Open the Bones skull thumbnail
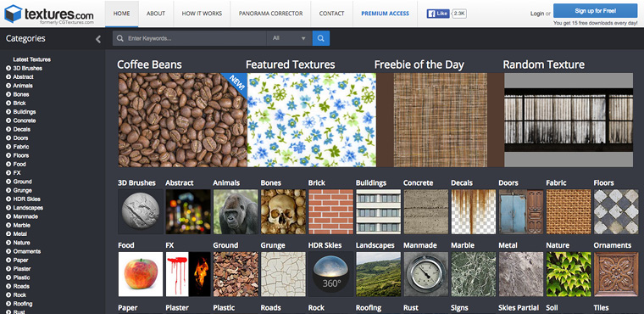 coord(283,211)
